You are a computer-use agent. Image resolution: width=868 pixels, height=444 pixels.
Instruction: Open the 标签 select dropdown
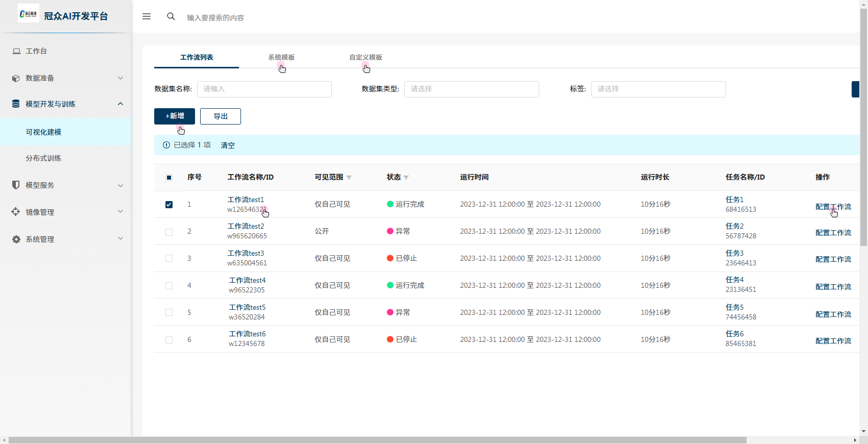658,89
